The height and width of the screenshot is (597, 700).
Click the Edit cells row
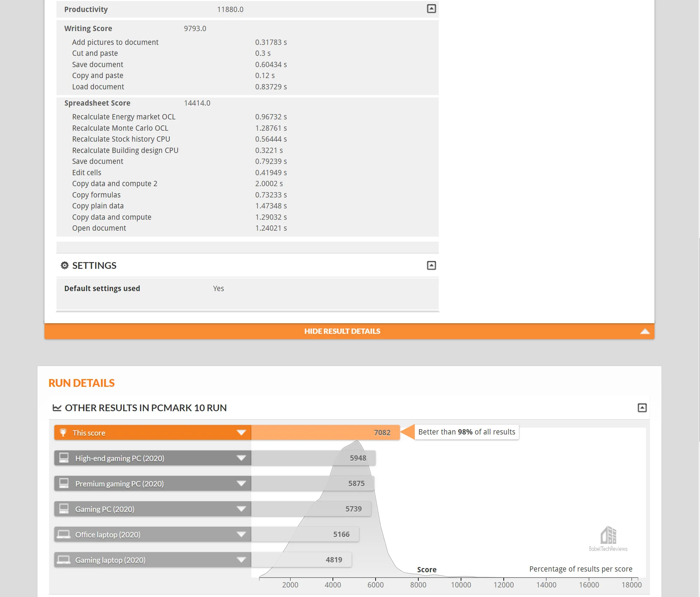point(179,172)
